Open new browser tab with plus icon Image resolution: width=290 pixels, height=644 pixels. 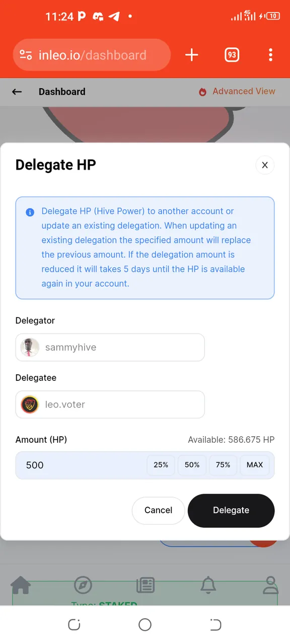[x=192, y=55]
